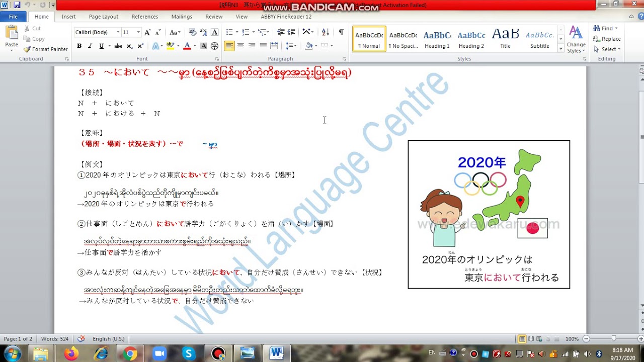Click the Increase Indent icon
The image size is (644, 362).
tap(292, 32)
